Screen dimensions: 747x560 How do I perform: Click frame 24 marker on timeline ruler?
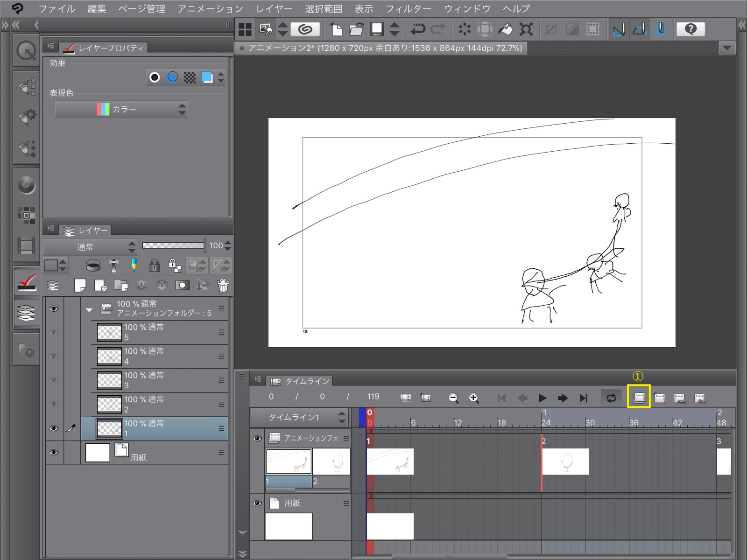click(546, 423)
